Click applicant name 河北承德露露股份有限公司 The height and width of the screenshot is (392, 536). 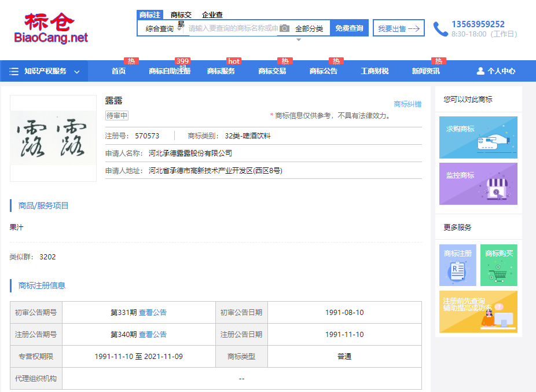tap(190, 153)
